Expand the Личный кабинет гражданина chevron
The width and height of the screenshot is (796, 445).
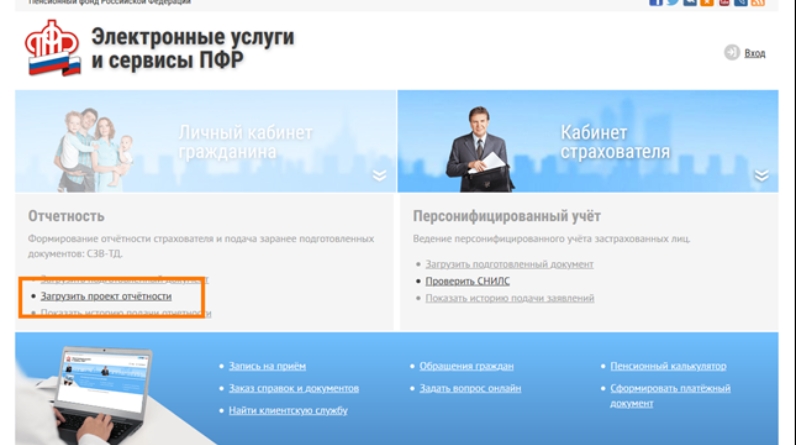pos(379,176)
